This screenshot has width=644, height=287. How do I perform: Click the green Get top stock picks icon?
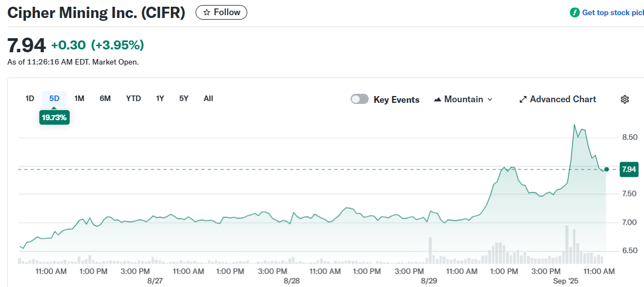click(574, 12)
